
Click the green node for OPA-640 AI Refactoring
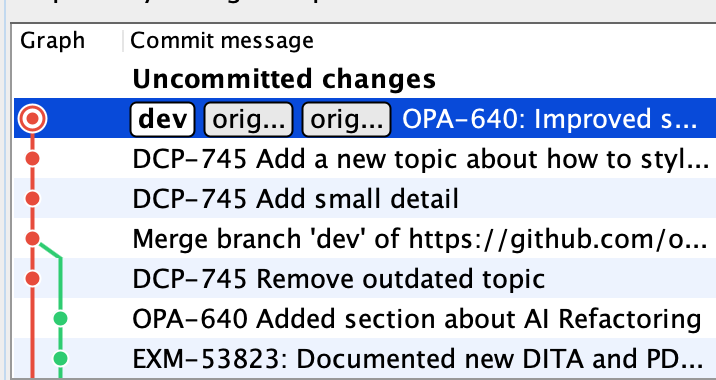tap(60, 318)
